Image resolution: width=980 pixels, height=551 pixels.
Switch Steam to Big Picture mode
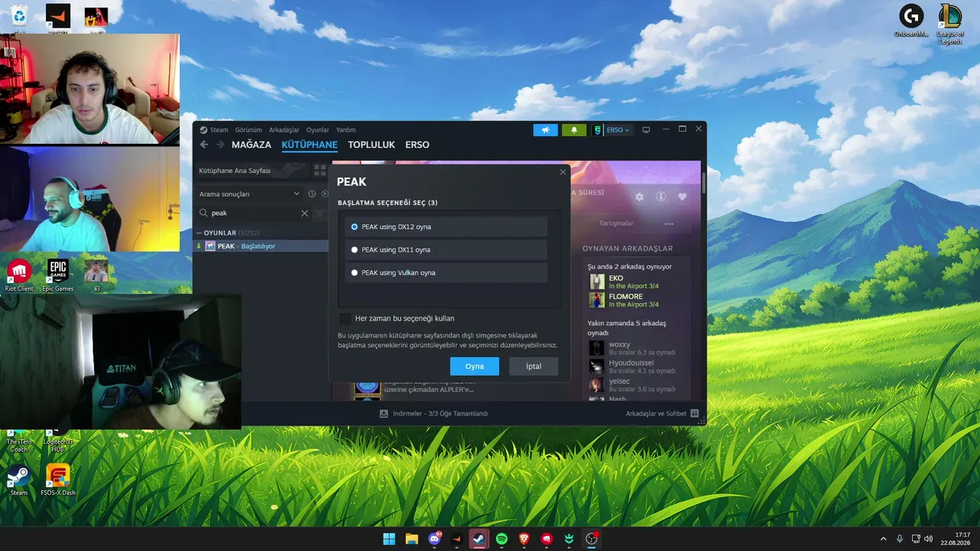click(x=646, y=130)
